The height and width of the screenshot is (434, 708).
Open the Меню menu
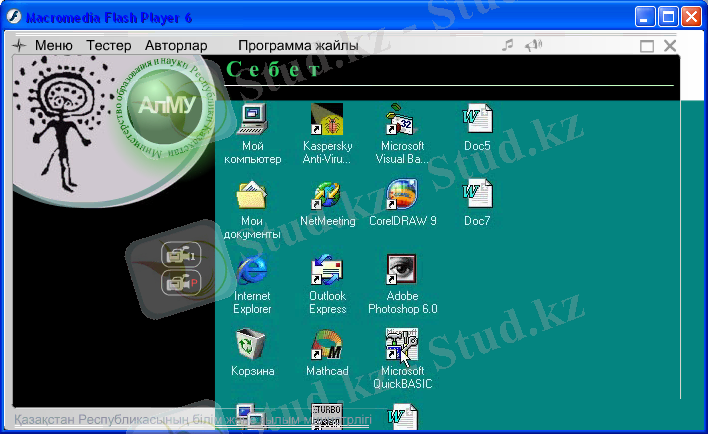pos(53,46)
